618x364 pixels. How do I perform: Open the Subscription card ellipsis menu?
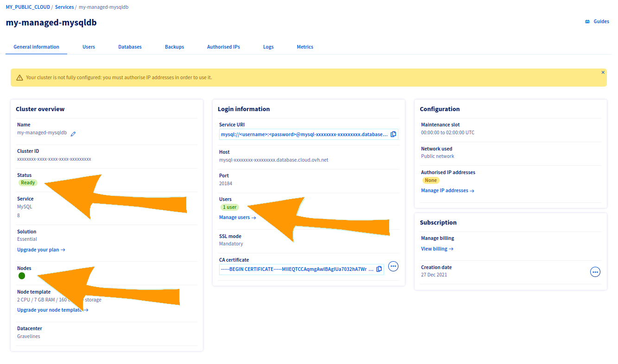[595, 272]
